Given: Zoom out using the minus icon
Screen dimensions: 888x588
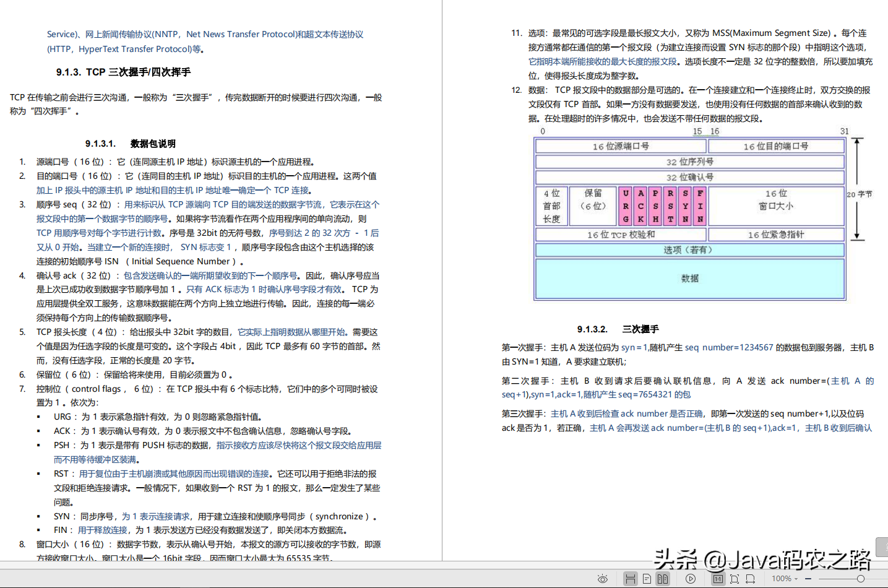Looking at the screenshot, I should click(x=807, y=578).
